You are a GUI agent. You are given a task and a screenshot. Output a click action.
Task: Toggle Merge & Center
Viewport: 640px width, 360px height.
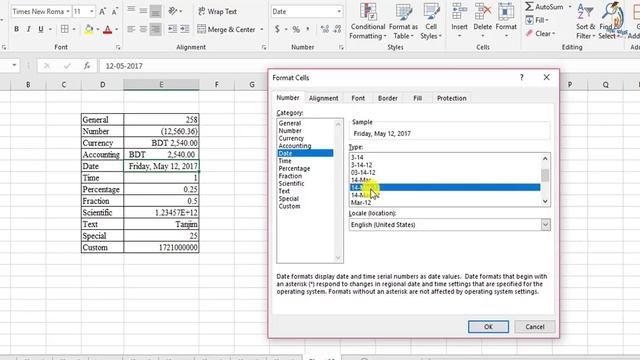[227, 29]
